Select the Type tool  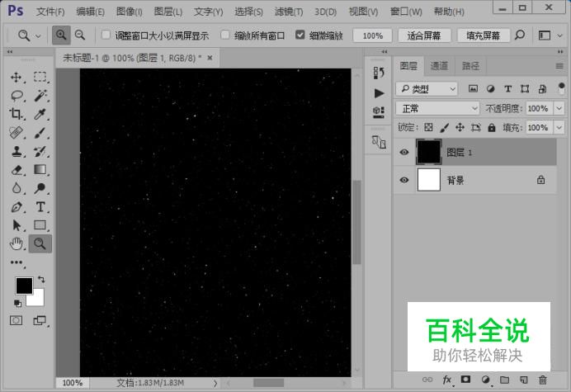coord(40,207)
